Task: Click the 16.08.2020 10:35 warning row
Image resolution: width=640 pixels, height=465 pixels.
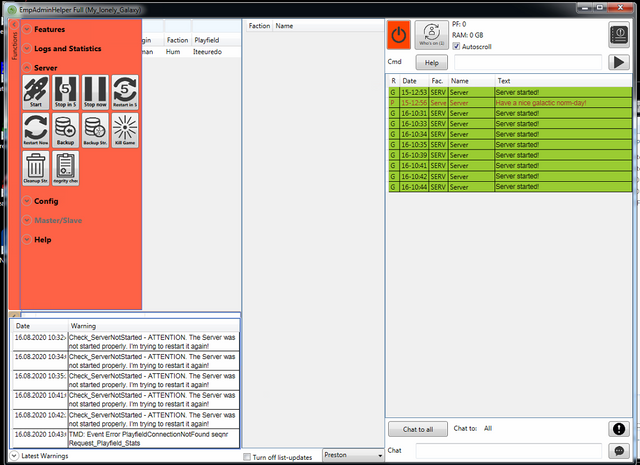Action: coord(126,380)
